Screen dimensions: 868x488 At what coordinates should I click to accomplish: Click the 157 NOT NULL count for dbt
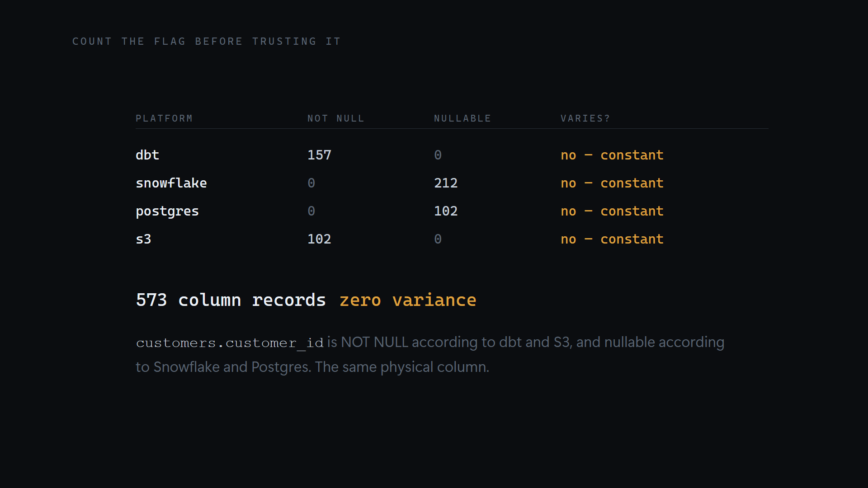point(319,155)
